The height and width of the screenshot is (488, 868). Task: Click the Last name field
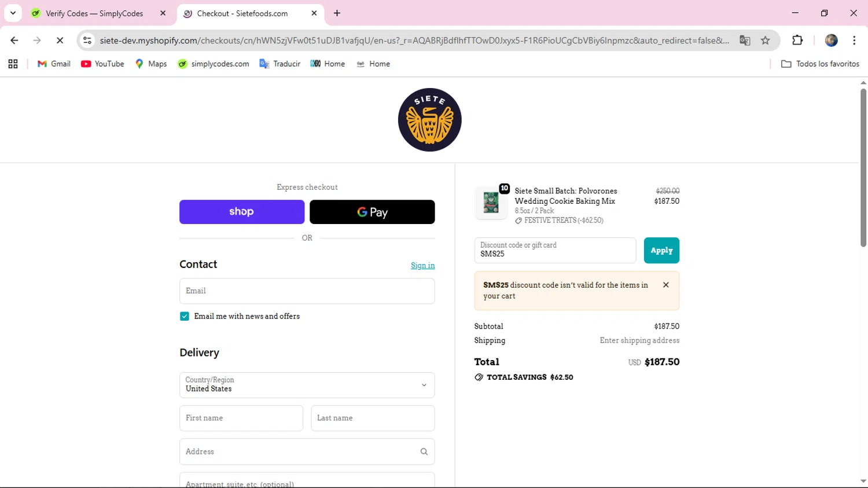373,418
